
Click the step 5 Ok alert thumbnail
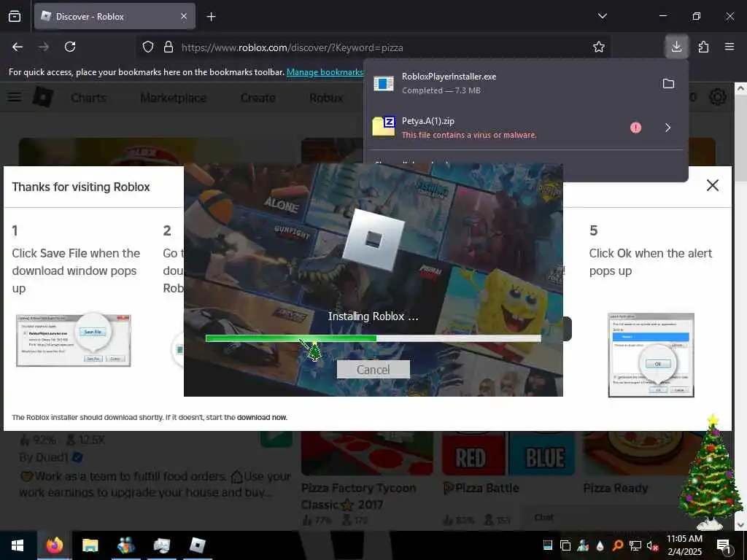[651, 355]
